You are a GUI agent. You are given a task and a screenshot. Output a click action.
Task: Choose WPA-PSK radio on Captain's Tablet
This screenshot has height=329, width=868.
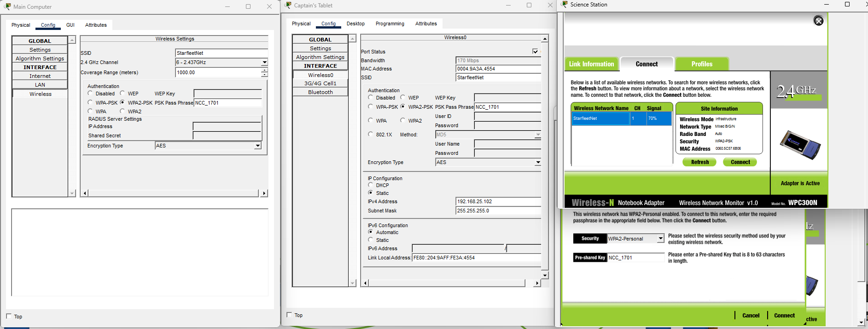point(371,106)
